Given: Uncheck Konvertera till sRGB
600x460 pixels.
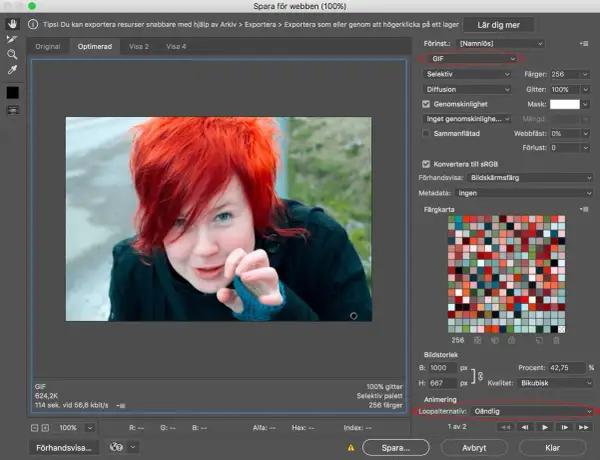Looking at the screenshot, I should [426, 164].
